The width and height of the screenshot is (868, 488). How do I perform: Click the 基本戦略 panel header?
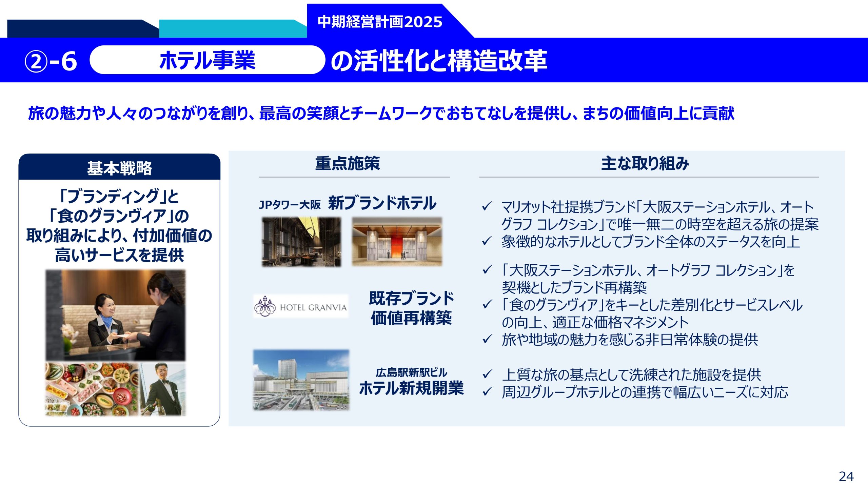tap(119, 168)
